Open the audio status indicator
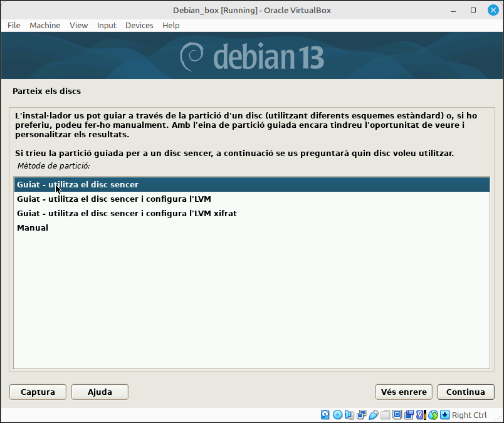 click(x=349, y=415)
